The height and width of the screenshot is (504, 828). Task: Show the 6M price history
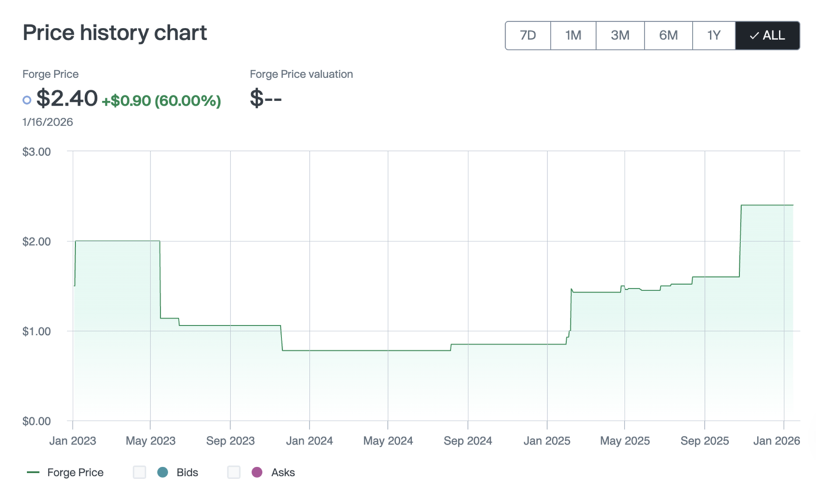(x=668, y=35)
